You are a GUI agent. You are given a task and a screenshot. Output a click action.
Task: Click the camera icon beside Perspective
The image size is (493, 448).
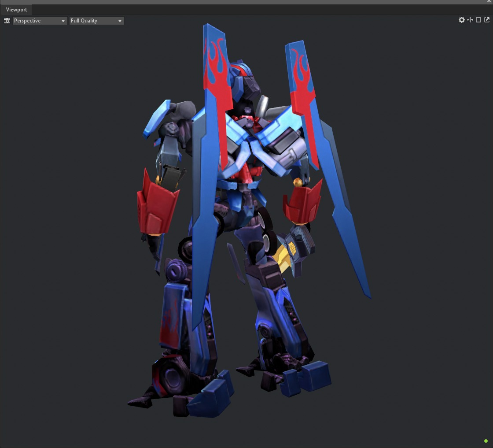pos(7,21)
